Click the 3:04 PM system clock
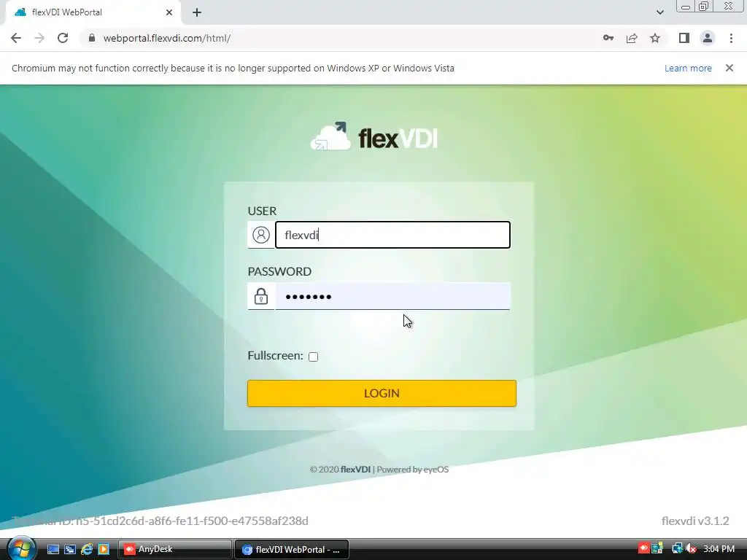The width and height of the screenshot is (747, 560). tap(719, 549)
